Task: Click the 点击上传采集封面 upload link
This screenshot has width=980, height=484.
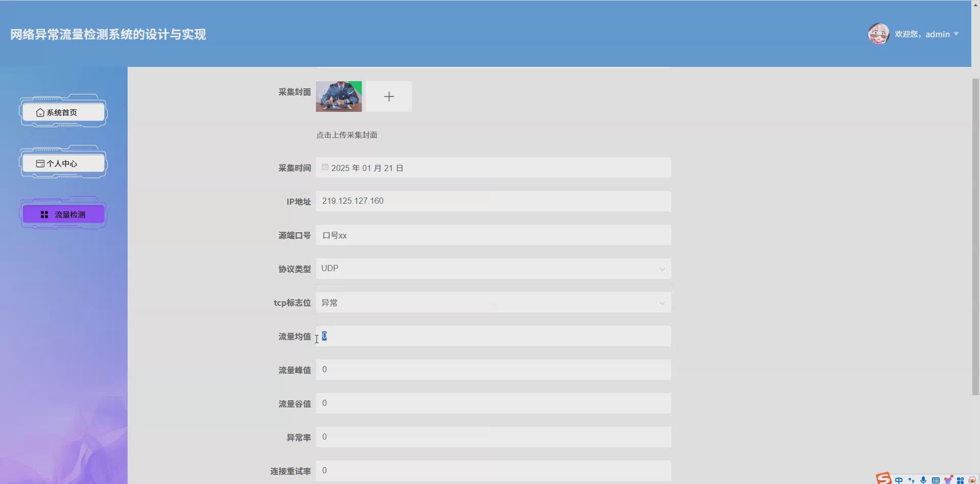Action: 347,135
